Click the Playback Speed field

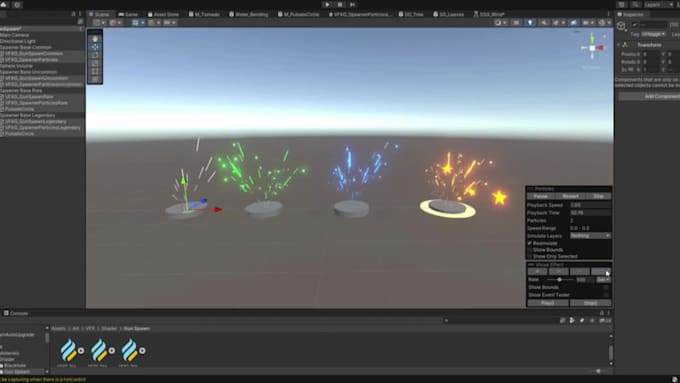point(590,205)
